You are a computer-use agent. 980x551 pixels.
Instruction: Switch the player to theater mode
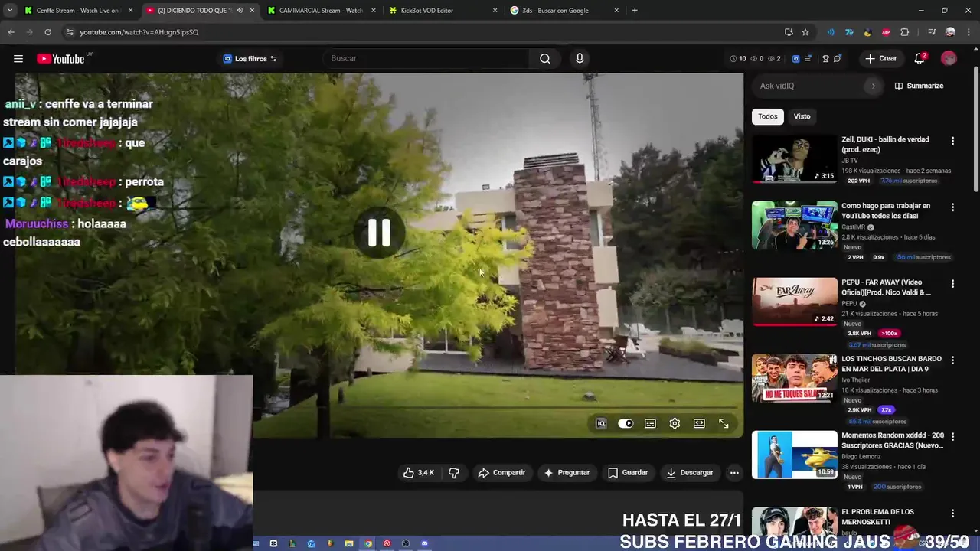699,423
